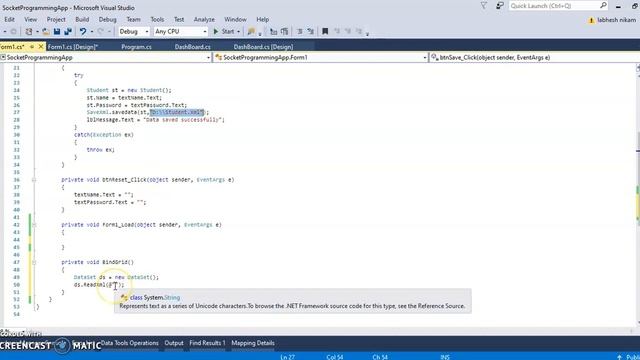Click the toolbar overflow options arrow

coord(367,33)
